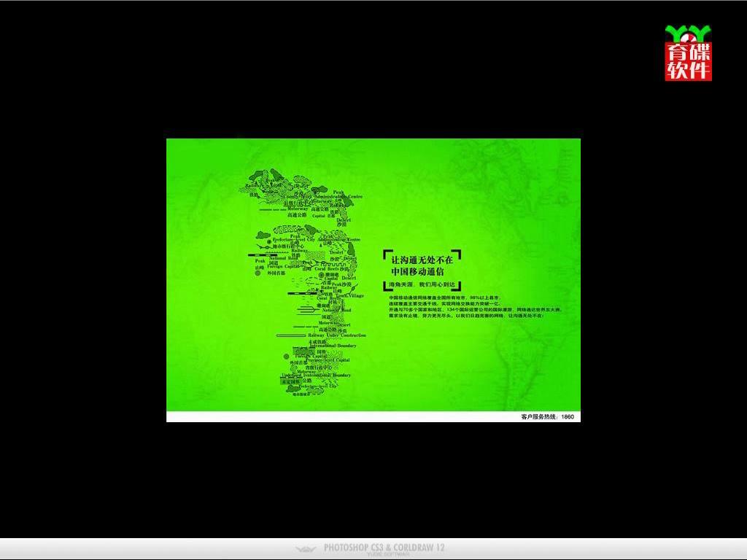Image resolution: width=747 pixels, height=560 pixels.
Task: Click the 育碟软件 logo in the corner
Action: coord(689,53)
